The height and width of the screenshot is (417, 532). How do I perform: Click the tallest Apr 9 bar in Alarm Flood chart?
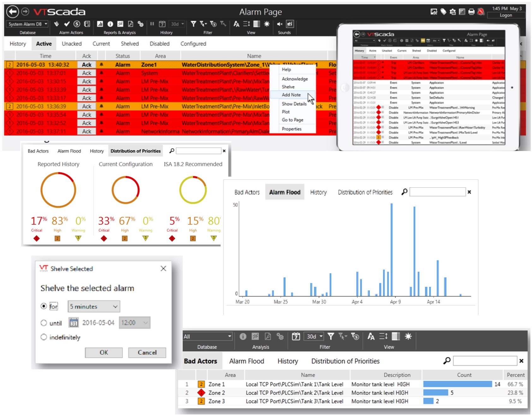[x=392, y=250]
